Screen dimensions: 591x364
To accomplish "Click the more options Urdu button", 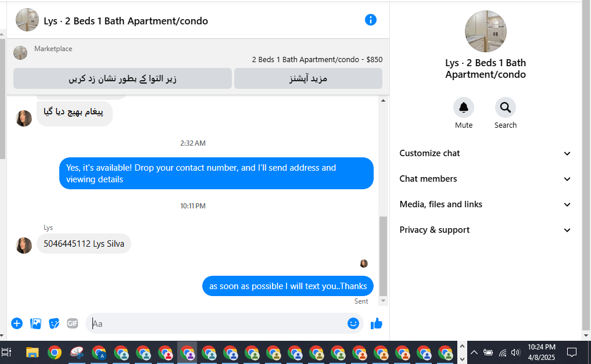I will click(x=309, y=78).
